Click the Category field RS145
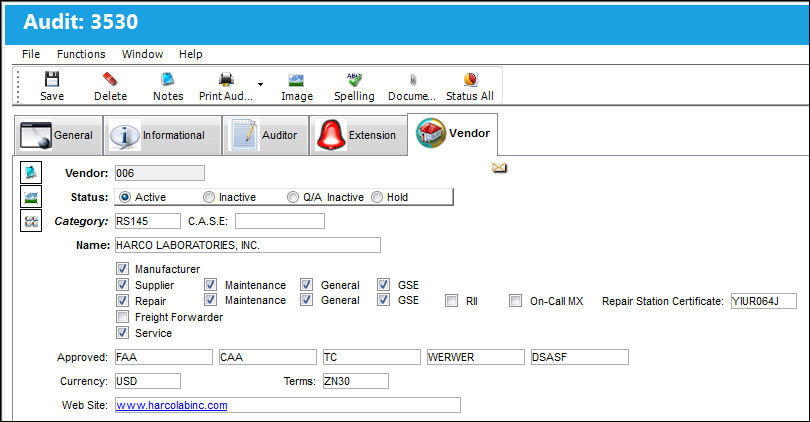 pos(148,221)
